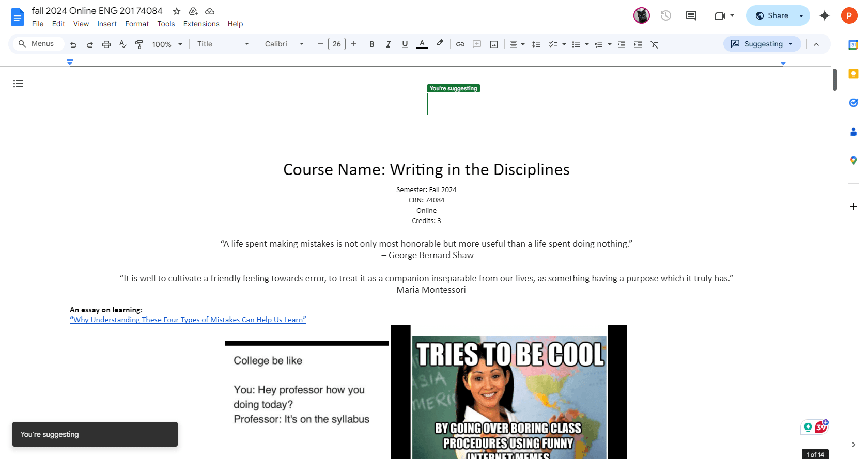Screen dimensions: 868x459
Task: Open Google Calendar side panel icon
Action: 854,45
